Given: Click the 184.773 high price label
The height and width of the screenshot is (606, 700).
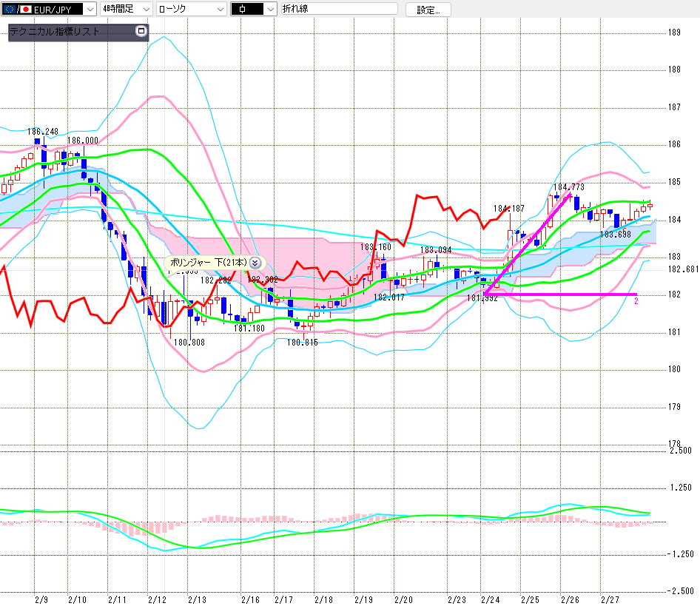Looking at the screenshot, I should pos(568,187).
